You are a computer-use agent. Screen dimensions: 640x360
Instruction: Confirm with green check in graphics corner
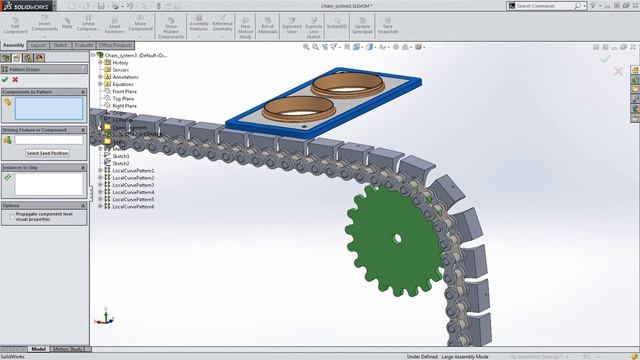(x=605, y=59)
